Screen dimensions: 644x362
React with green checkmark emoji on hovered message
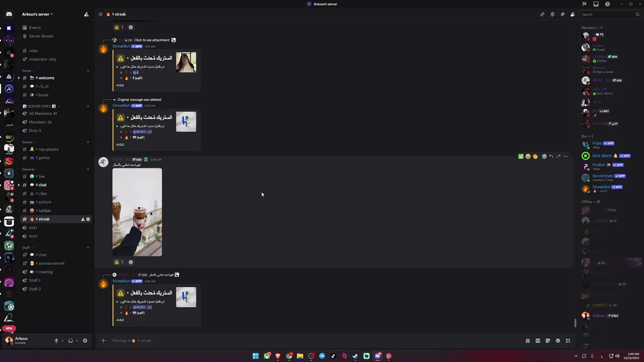[x=521, y=156]
